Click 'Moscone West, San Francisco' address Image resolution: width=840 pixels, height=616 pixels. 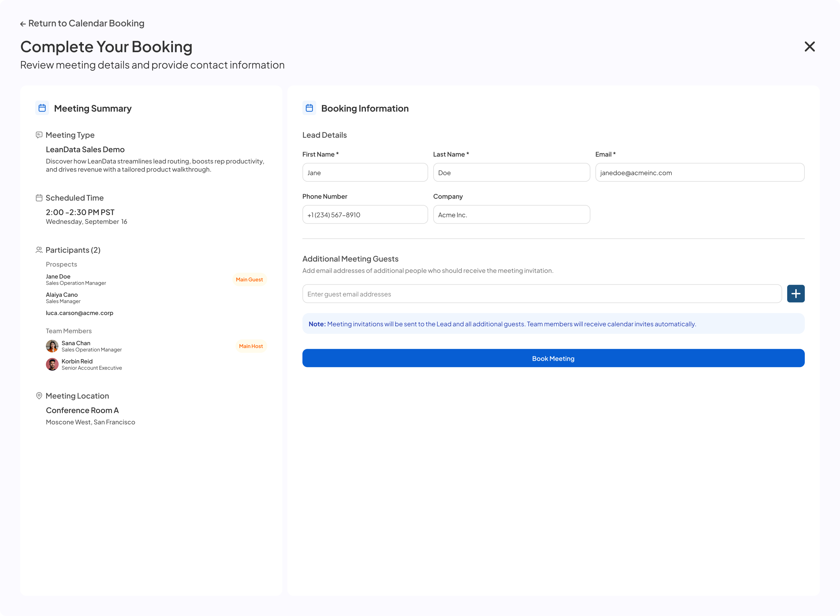point(90,422)
